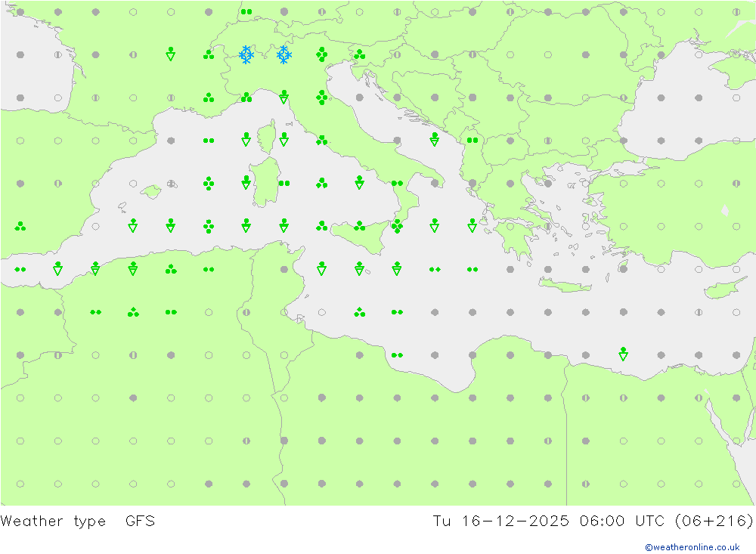The height and width of the screenshot is (554, 756).
Task: Click the "Weather type" label text
Action: click(x=53, y=522)
